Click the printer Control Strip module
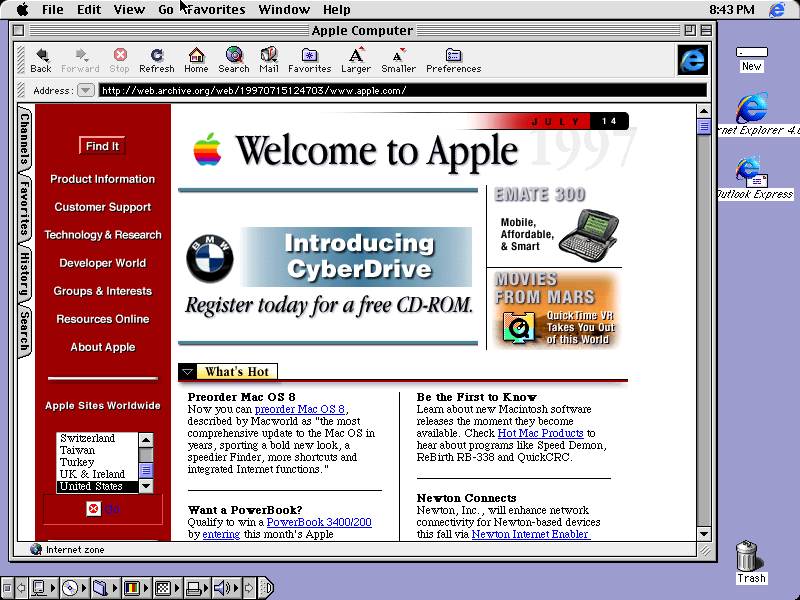Screen dimensions: 800x600 [196, 588]
